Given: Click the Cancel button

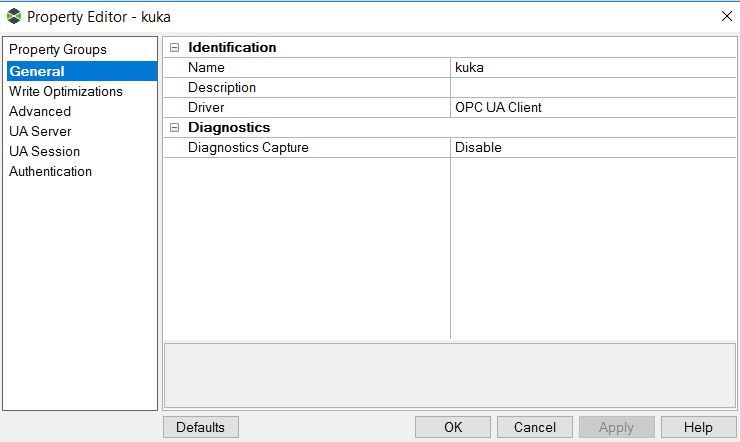Looking at the screenshot, I should pyautogui.click(x=535, y=427).
